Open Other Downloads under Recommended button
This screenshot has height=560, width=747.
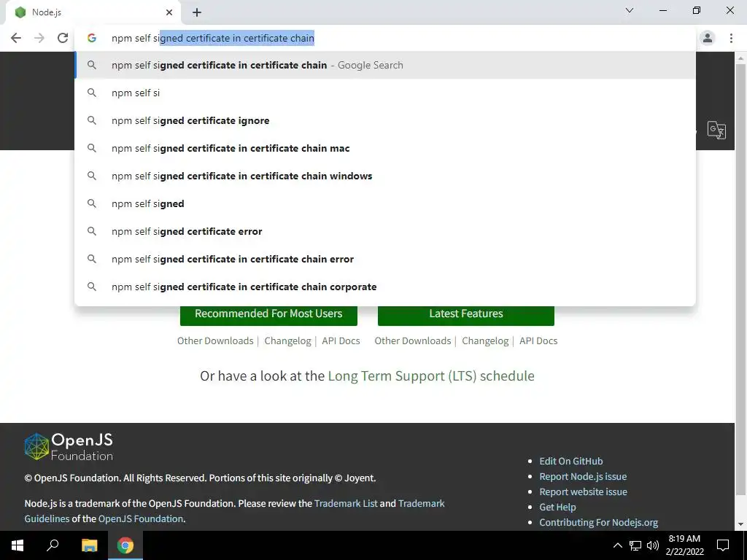(x=215, y=341)
